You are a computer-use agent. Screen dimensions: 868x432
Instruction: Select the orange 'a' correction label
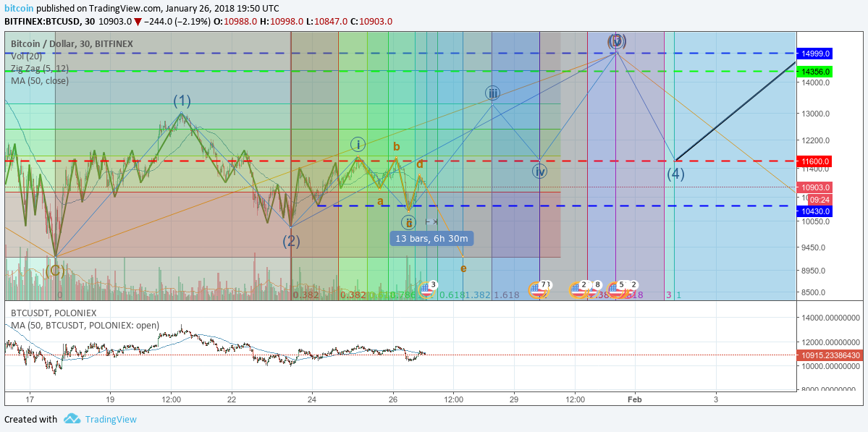380,200
